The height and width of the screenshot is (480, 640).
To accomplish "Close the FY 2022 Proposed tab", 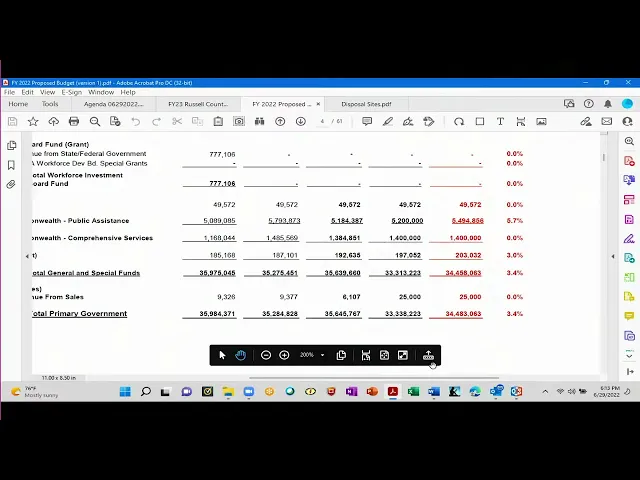I will tap(318, 104).
